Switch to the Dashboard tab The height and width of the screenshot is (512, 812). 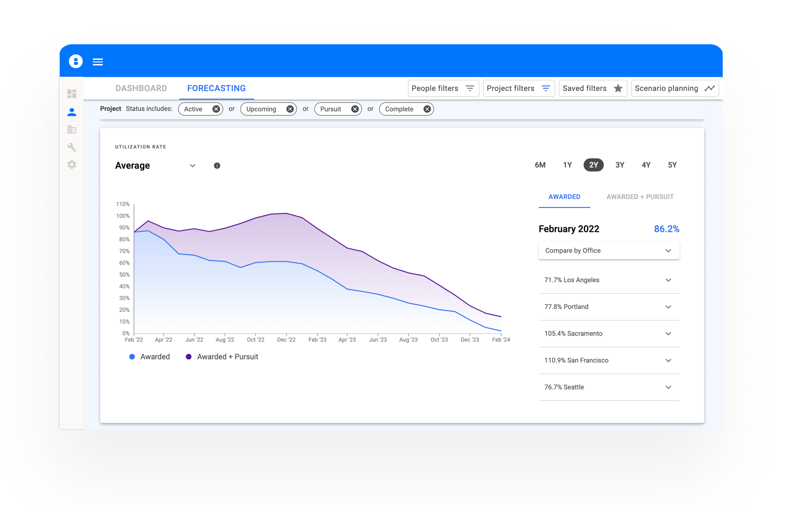point(141,88)
